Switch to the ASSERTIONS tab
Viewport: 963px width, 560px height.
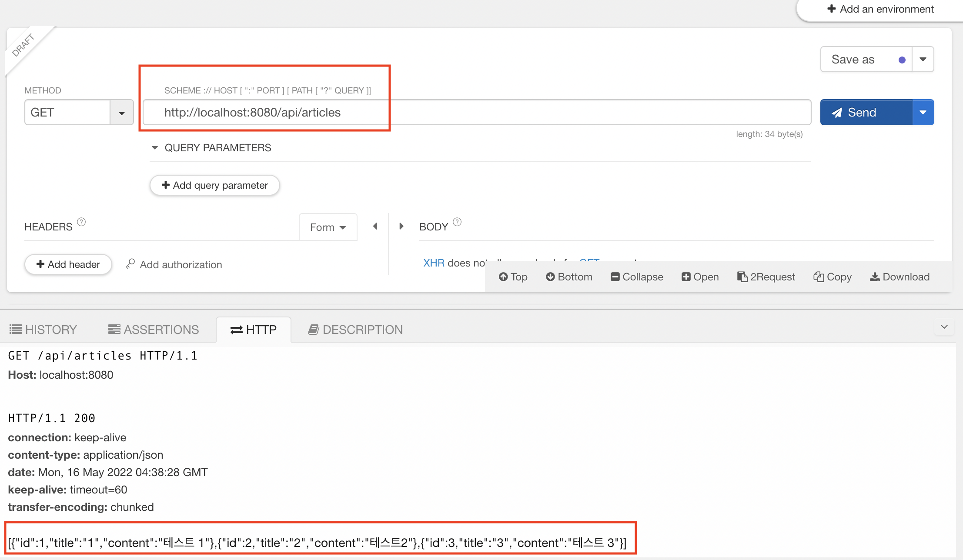tap(153, 330)
